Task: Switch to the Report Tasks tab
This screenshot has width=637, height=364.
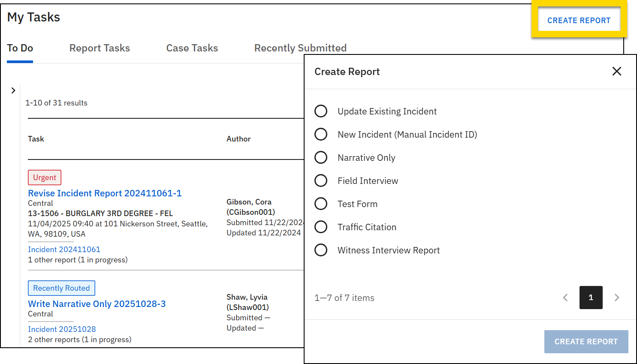Action: point(100,48)
